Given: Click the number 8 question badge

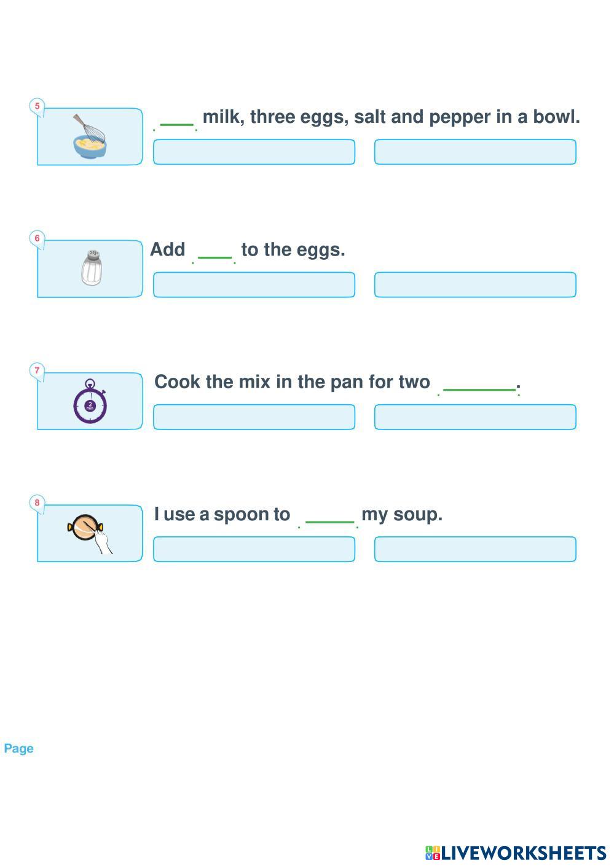Looking at the screenshot, I should coord(37,503).
